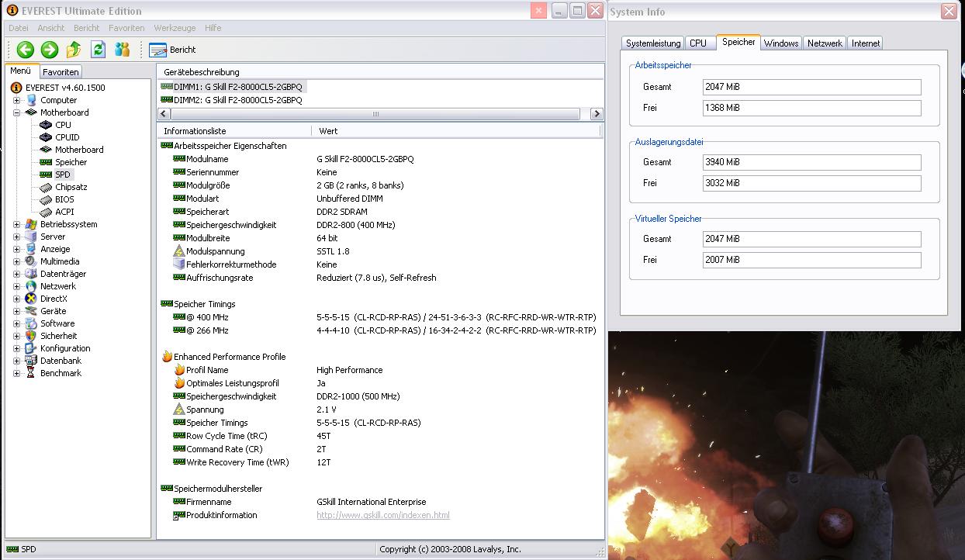
Task: Select CPU item under Motherboard
Action: coord(63,125)
